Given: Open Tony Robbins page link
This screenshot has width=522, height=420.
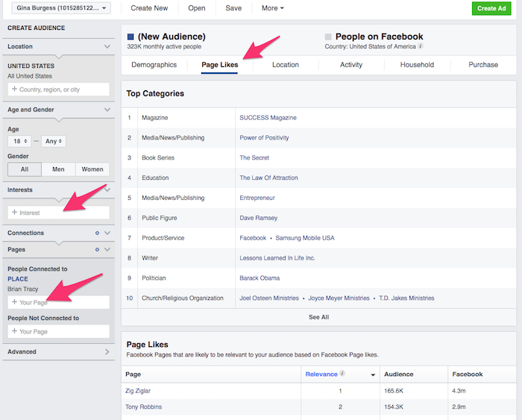Looking at the screenshot, I should (x=143, y=407).
